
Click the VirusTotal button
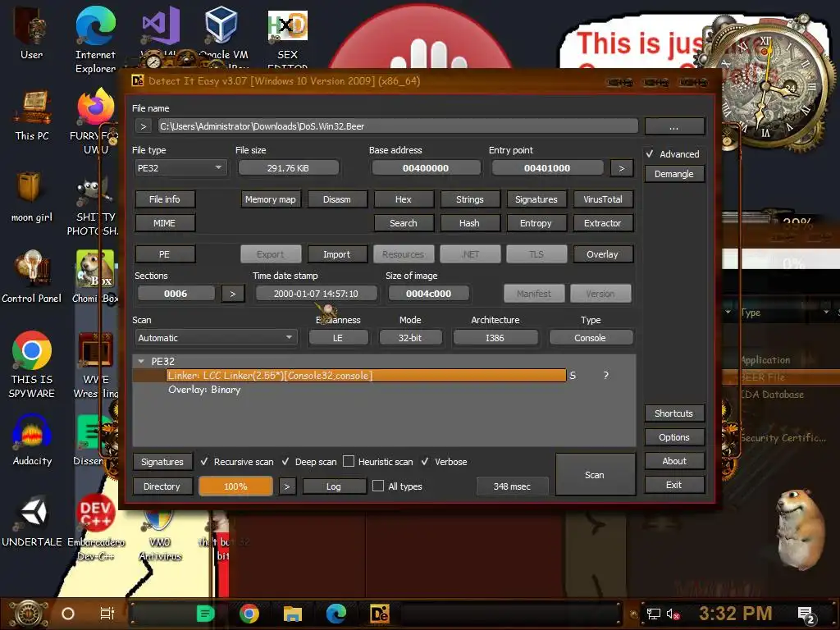point(603,199)
